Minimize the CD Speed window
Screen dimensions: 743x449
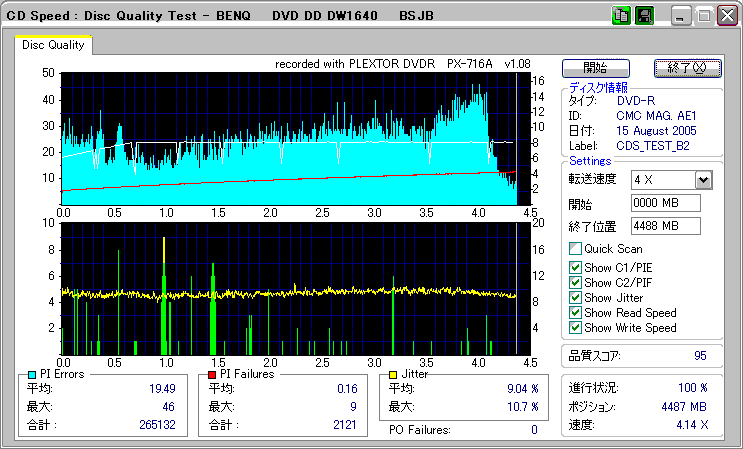(682, 16)
